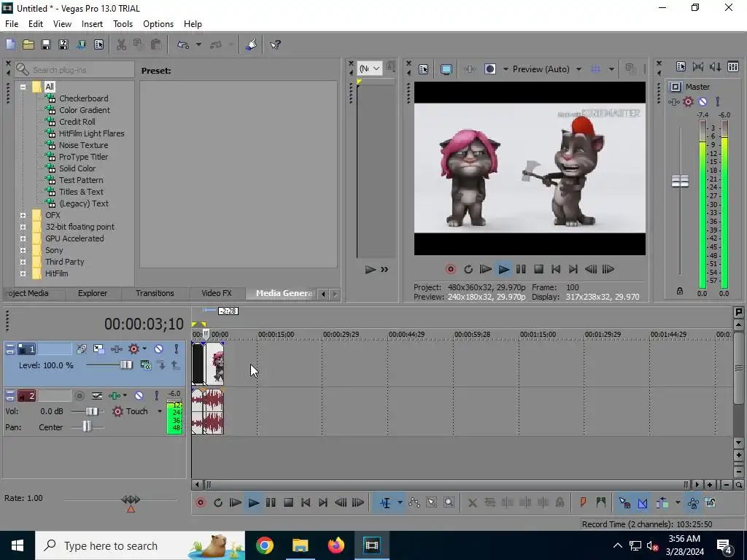747x560 pixels.
Task: Open Touch automation mode dropdown
Action: (160, 411)
